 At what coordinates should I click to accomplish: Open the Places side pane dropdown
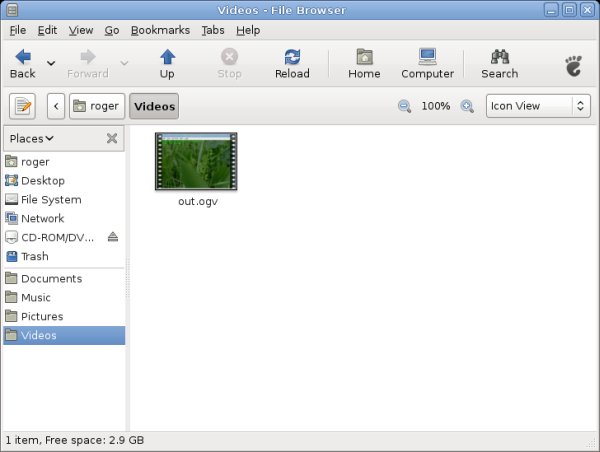31,139
